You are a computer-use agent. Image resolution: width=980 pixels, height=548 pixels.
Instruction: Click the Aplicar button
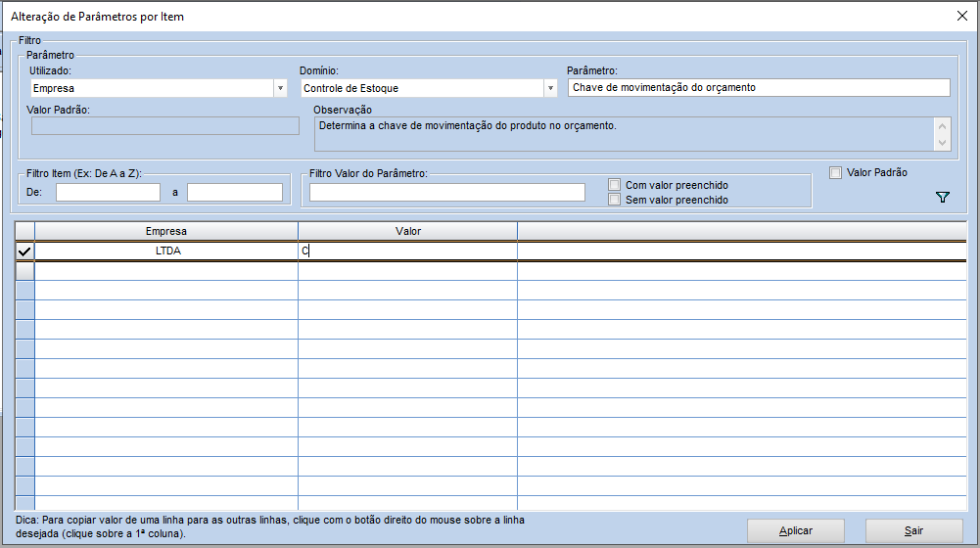pyautogui.click(x=795, y=530)
